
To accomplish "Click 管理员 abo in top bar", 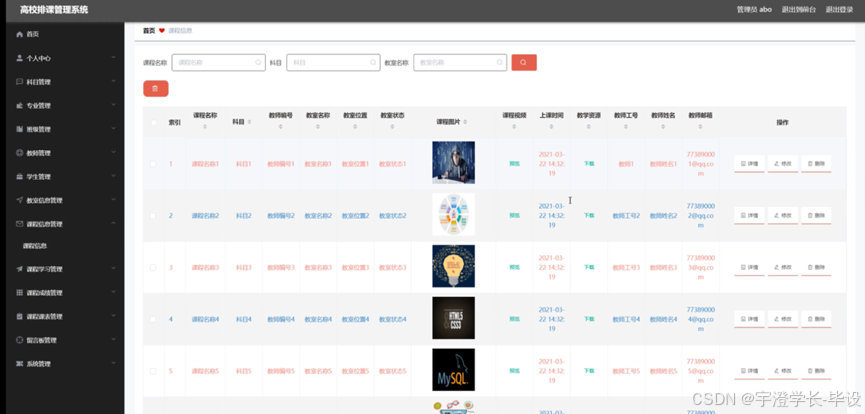I will tap(754, 9).
